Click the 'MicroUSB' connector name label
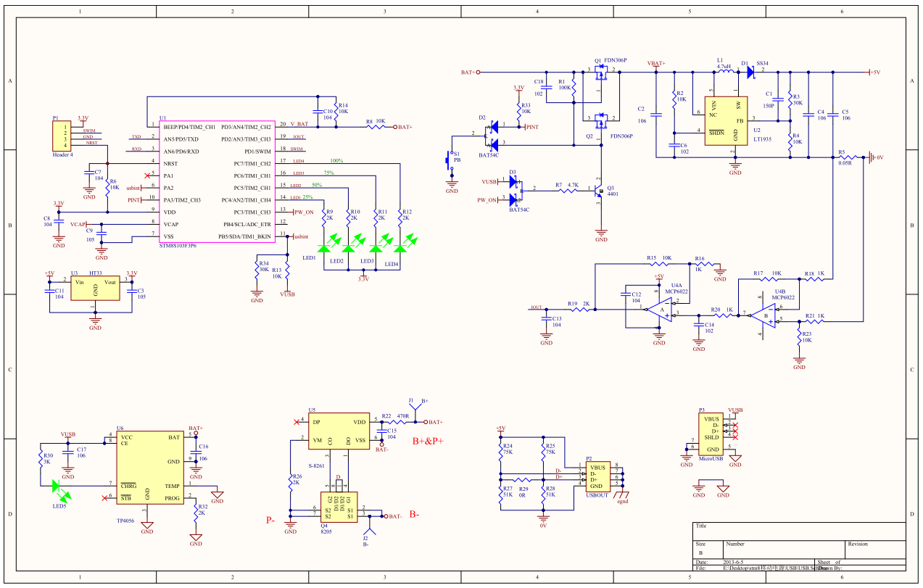The image size is (923, 588). pyautogui.click(x=711, y=459)
